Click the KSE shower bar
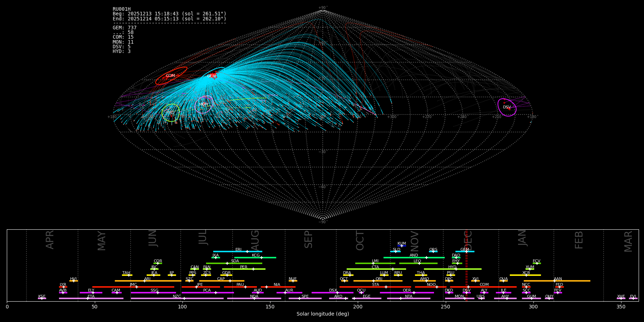 pyautogui.click(x=42, y=298)
